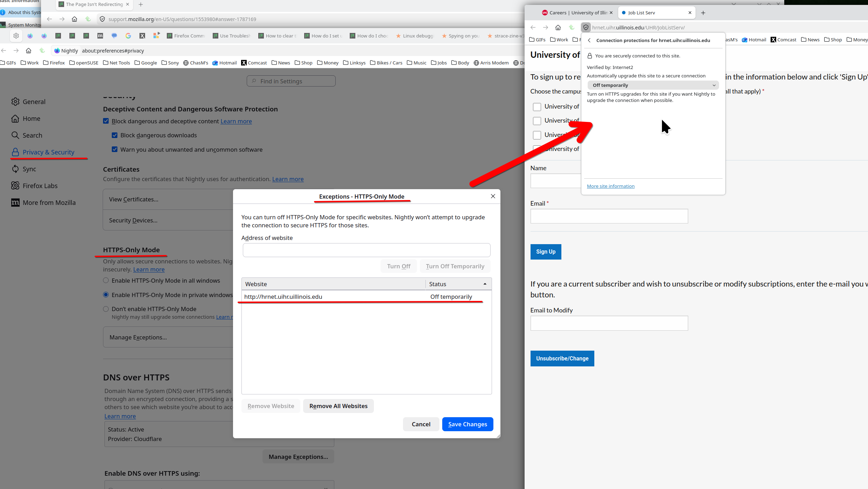
Task: Sort by the Status column header
Action: tap(458, 284)
